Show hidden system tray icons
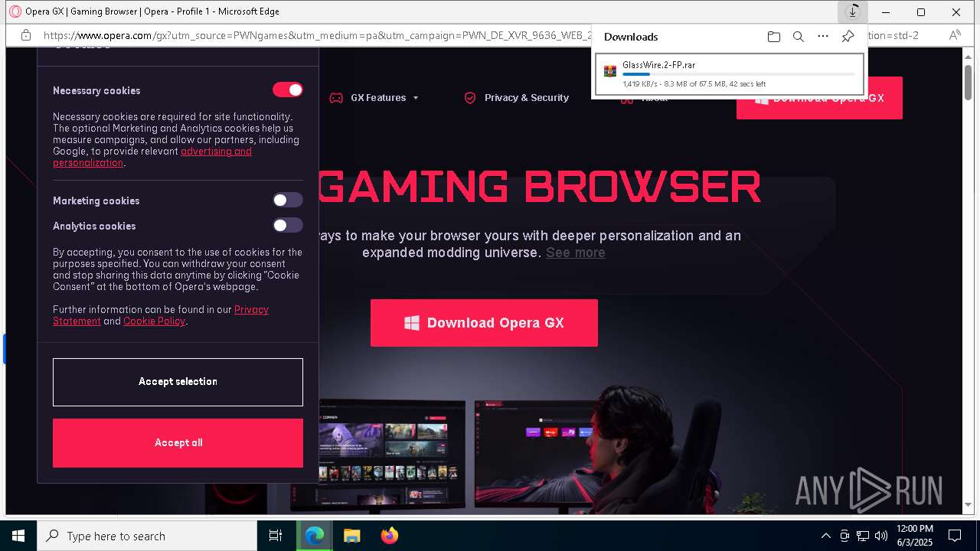 (825, 536)
